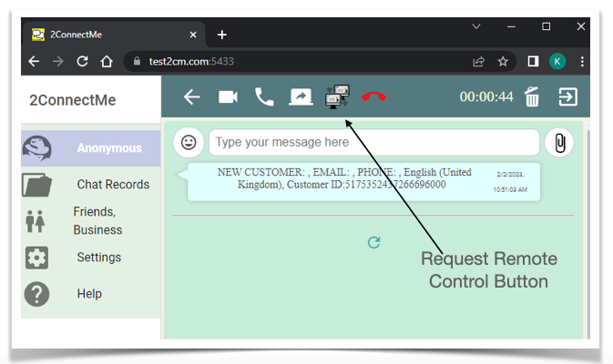
Task: Hang up with the red phone icon
Action: pyautogui.click(x=373, y=96)
